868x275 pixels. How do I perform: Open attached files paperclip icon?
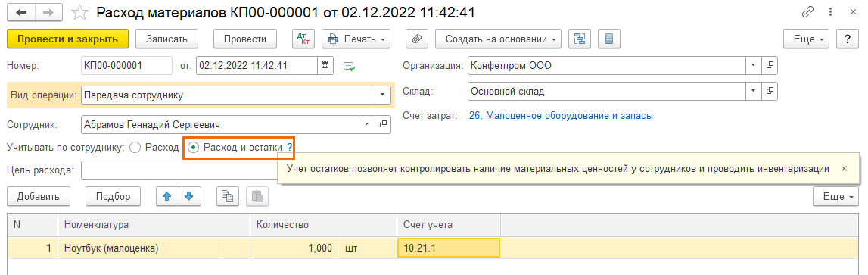point(418,39)
